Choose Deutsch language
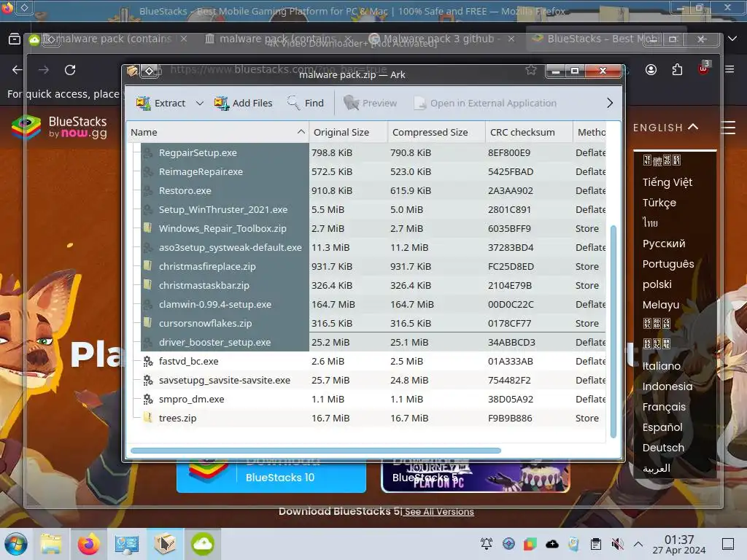747x560 pixels. point(663,448)
